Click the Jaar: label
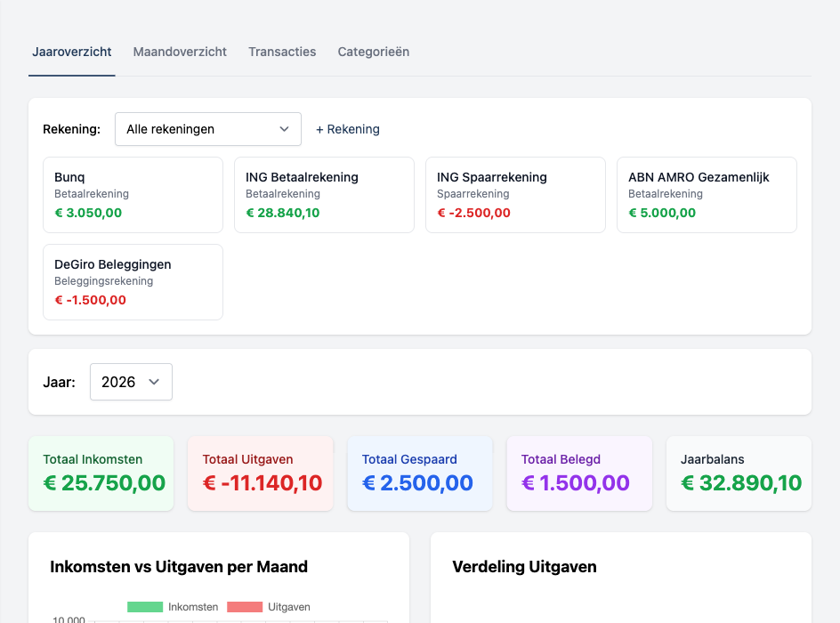This screenshot has height=623, width=840. (x=59, y=382)
